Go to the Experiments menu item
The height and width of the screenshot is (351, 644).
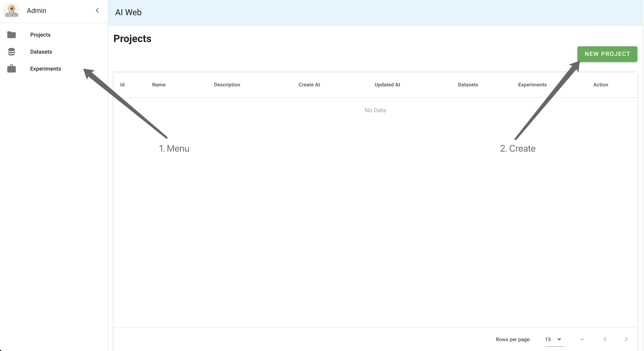click(x=46, y=69)
